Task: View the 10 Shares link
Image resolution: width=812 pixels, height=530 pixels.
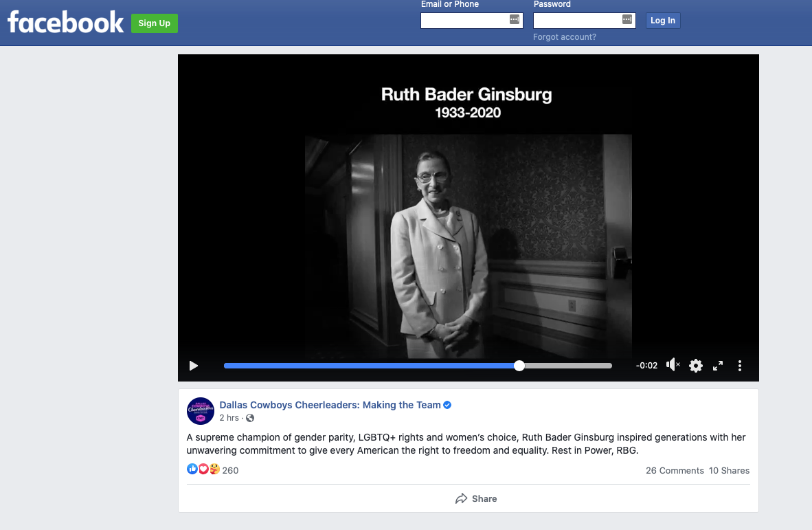Action: (x=729, y=470)
